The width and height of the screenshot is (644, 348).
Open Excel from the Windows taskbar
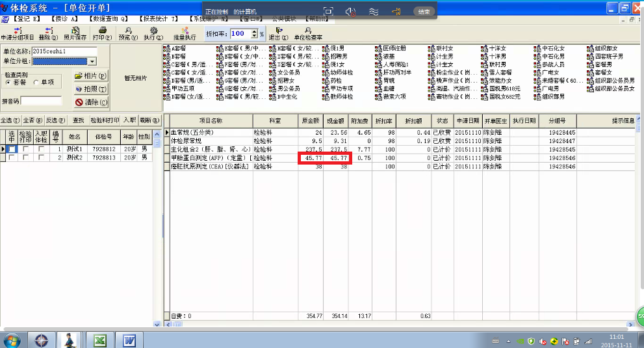[x=100, y=340]
